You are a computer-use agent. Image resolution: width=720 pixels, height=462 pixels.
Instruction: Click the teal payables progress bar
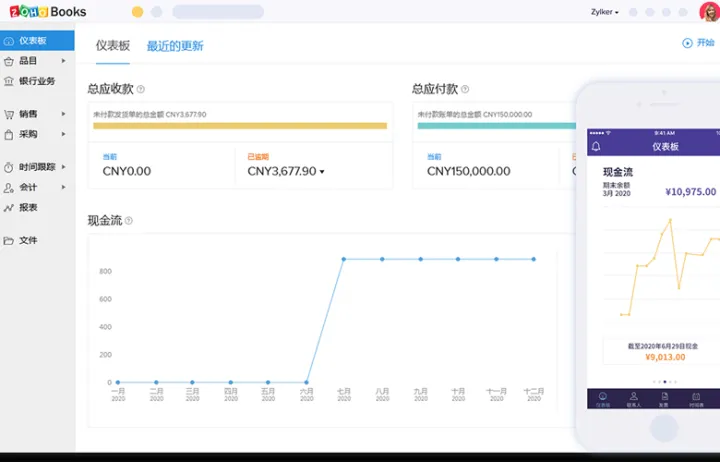(x=496, y=126)
